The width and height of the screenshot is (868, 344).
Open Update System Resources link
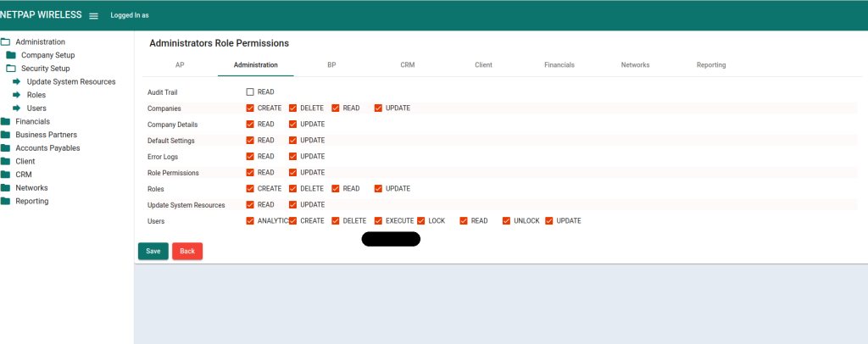[71, 82]
